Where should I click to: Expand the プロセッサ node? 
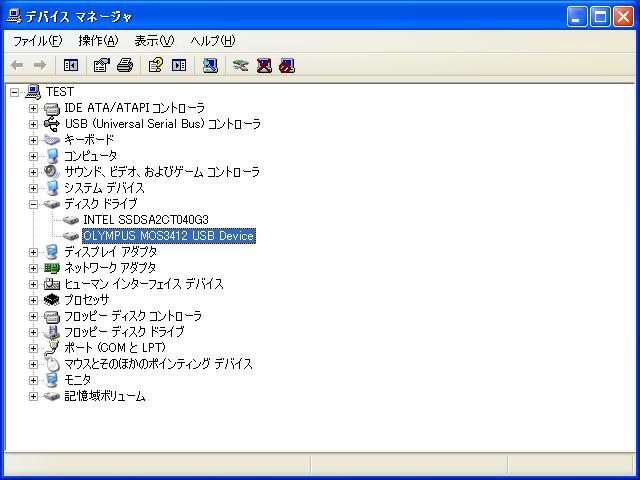pos(33,300)
